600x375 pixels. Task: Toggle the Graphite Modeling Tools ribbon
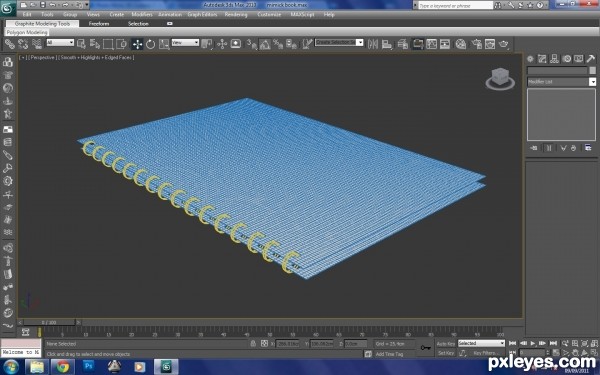[x=418, y=44]
